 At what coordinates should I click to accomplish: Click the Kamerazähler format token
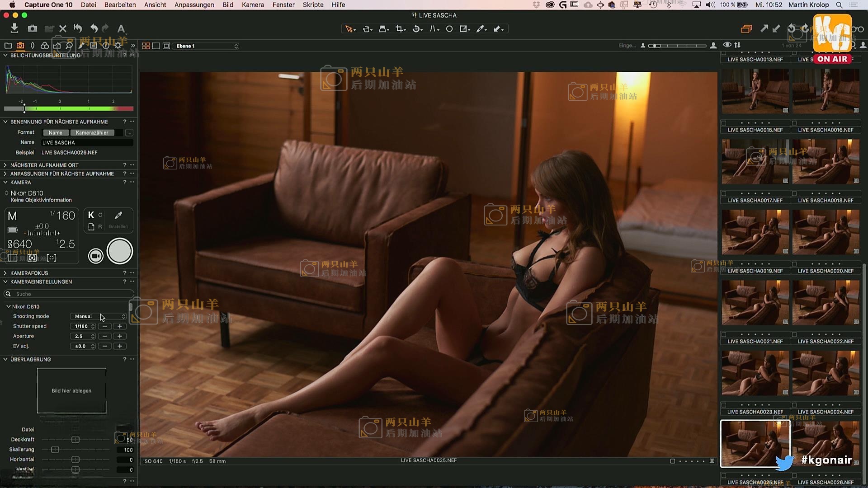(92, 133)
